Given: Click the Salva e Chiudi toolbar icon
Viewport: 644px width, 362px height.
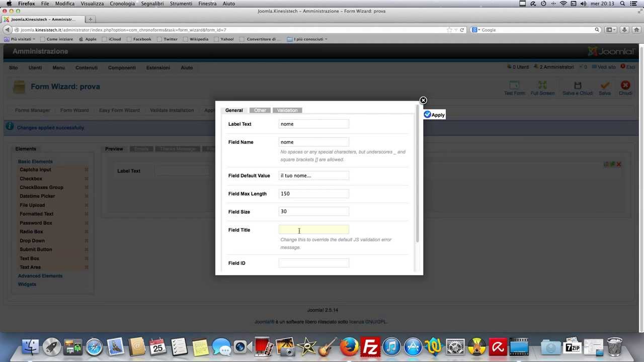Looking at the screenshot, I should click(578, 88).
